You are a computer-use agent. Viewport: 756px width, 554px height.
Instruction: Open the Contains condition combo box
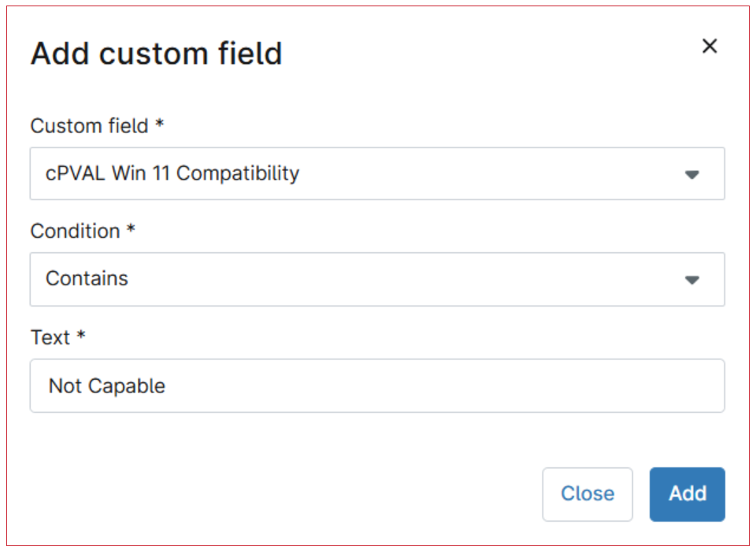pos(377,279)
